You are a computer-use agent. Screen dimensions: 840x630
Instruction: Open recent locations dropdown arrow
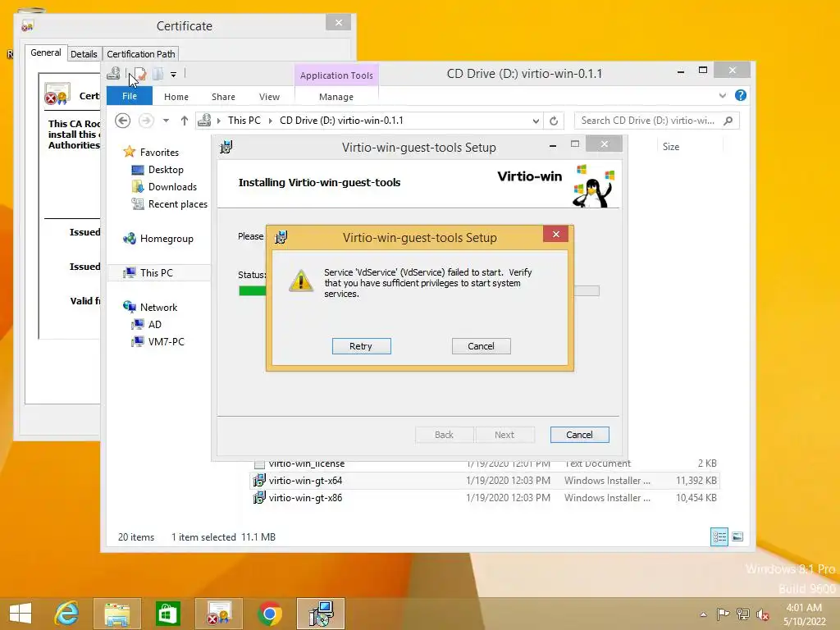click(166, 121)
